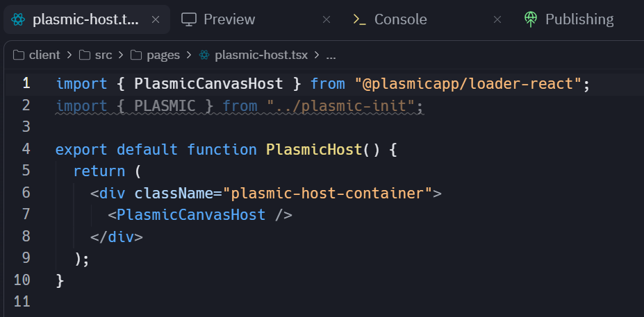
Task: Click the src folder icon in breadcrumb
Action: pyautogui.click(x=85, y=55)
